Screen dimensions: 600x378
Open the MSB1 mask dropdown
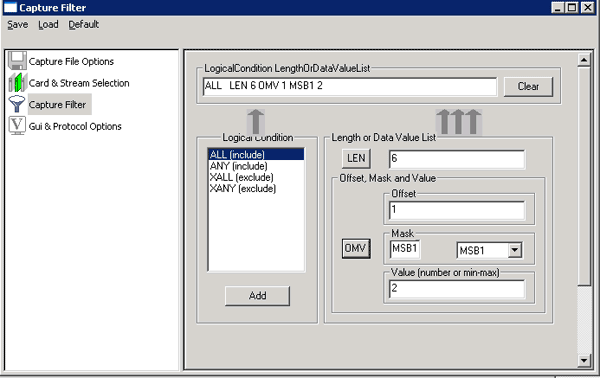coord(515,250)
